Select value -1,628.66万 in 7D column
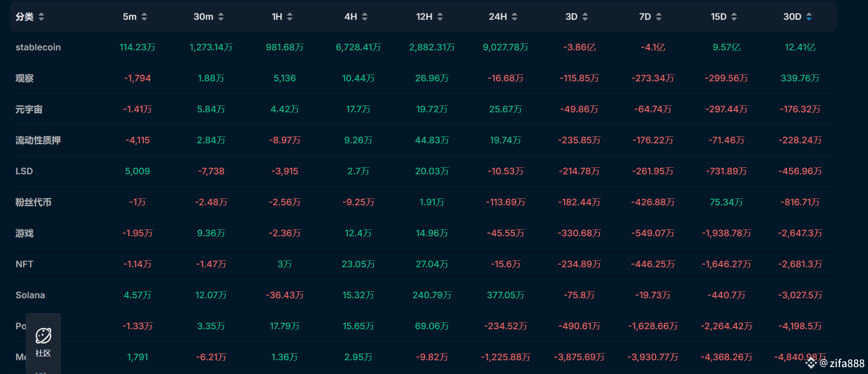This screenshot has width=868, height=374. pyautogui.click(x=653, y=326)
